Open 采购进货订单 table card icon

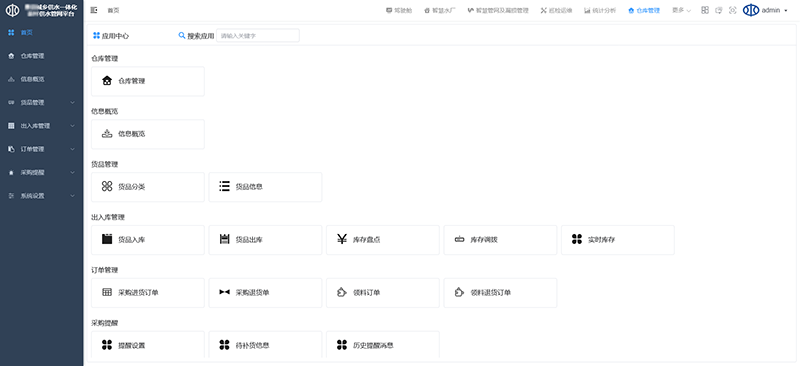point(107,292)
